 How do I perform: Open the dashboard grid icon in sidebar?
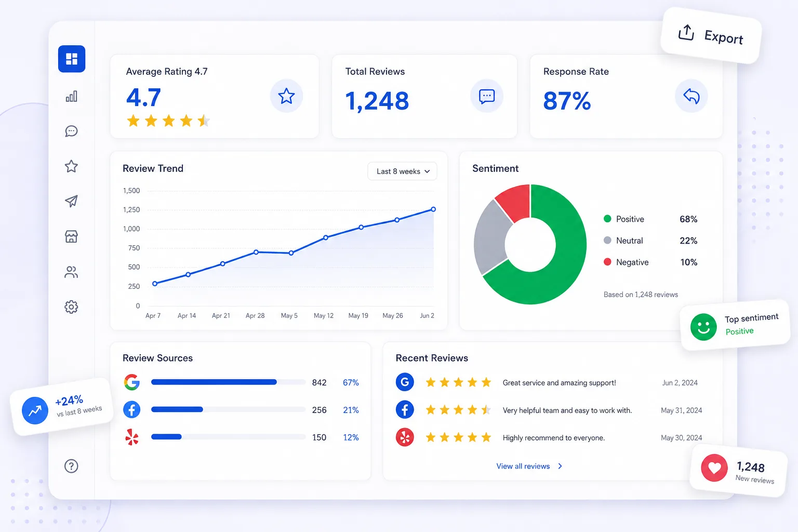pos(72,59)
